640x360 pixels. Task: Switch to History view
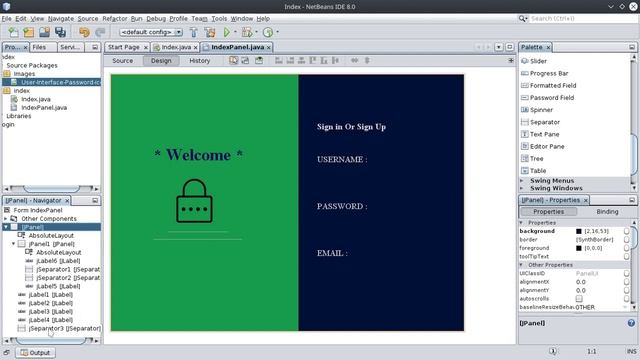point(200,60)
